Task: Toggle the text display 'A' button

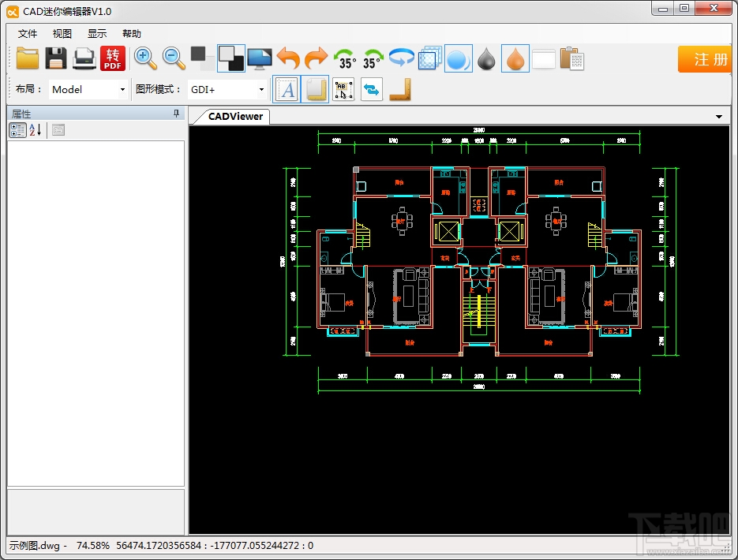Action: pyautogui.click(x=287, y=90)
